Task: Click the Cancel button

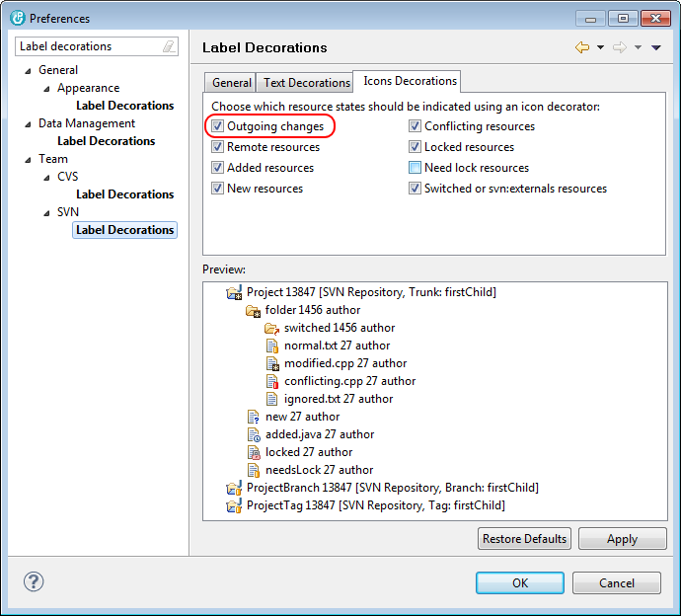Action: click(616, 583)
